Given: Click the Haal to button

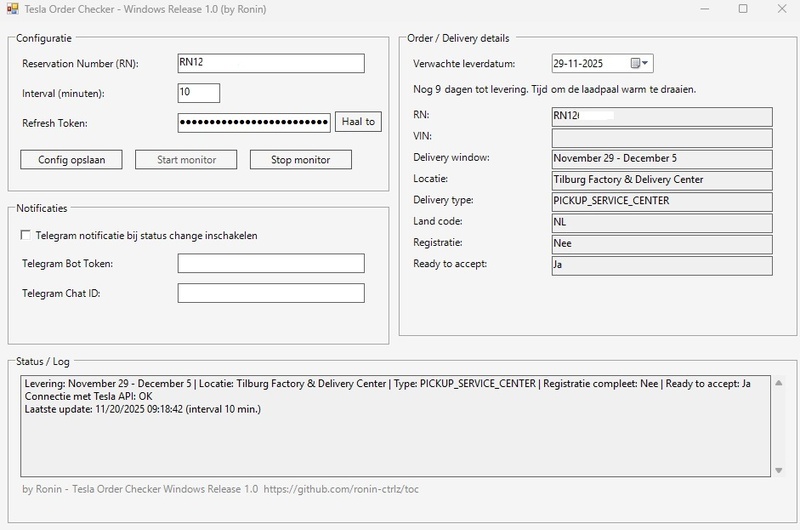Looking at the screenshot, I should tap(358, 122).
